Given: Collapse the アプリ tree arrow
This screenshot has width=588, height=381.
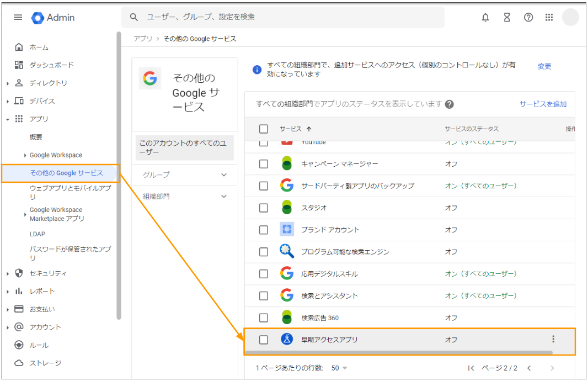Looking at the screenshot, I should 8,119.
